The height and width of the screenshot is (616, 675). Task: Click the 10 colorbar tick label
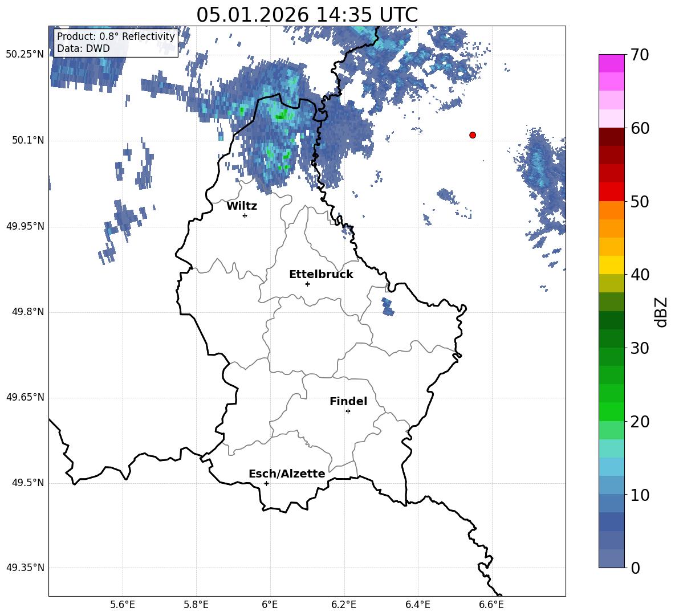[640, 495]
